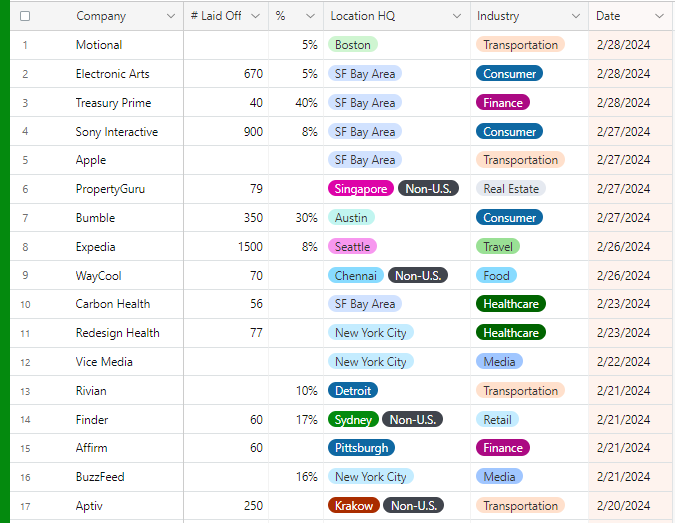Click row number 9
The height and width of the screenshot is (523, 675).
pos(25,275)
